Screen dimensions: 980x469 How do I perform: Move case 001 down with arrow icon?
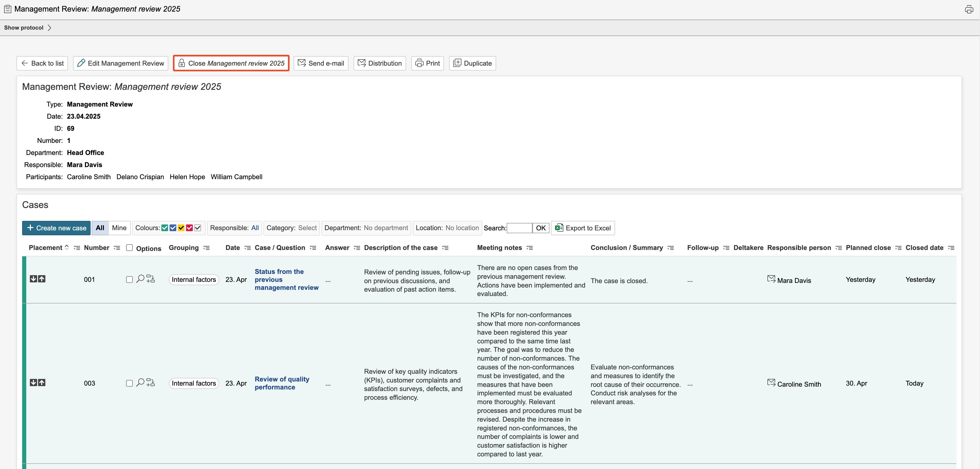(x=33, y=279)
